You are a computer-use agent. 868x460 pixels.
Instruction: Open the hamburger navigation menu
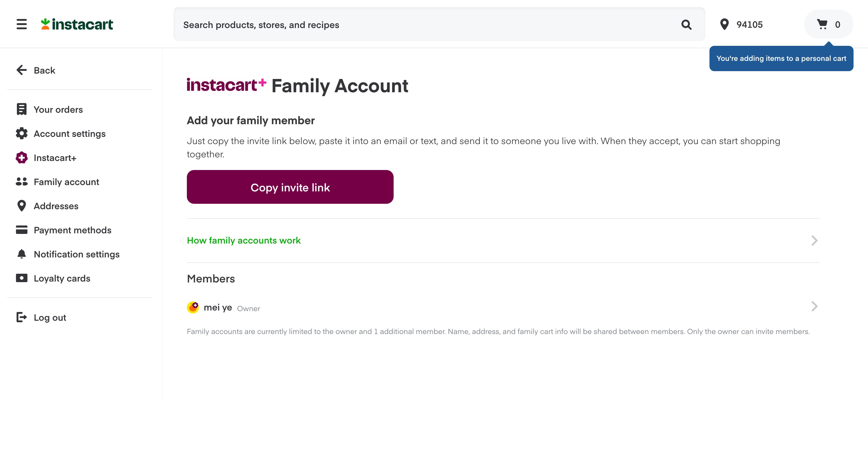[x=22, y=24]
